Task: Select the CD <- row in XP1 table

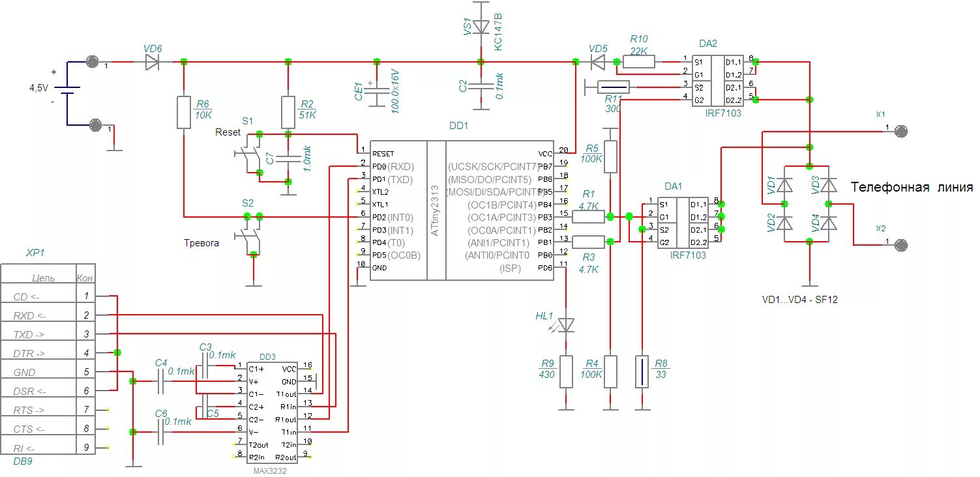Action: click(x=48, y=296)
